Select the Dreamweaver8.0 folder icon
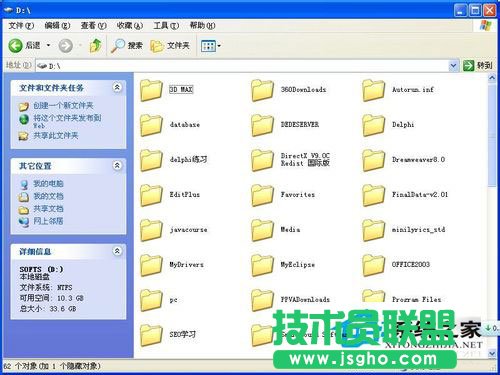The height and width of the screenshot is (375, 500). point(373,160)
